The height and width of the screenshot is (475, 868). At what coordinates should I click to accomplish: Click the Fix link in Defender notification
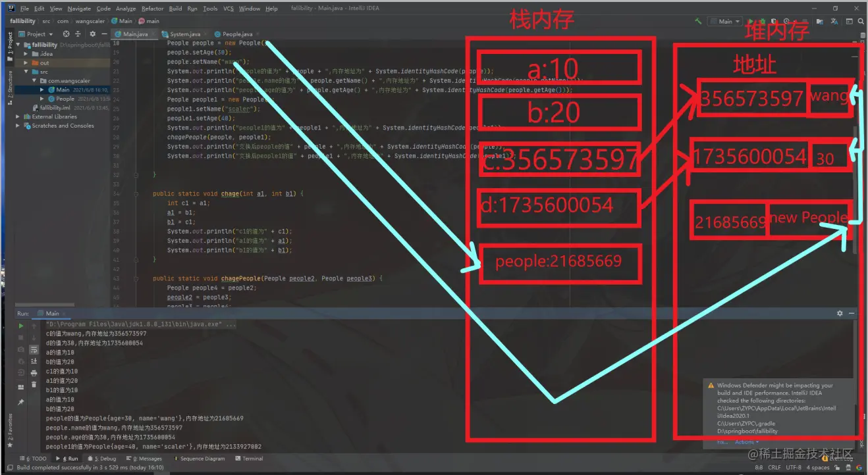tap(722, 442)
